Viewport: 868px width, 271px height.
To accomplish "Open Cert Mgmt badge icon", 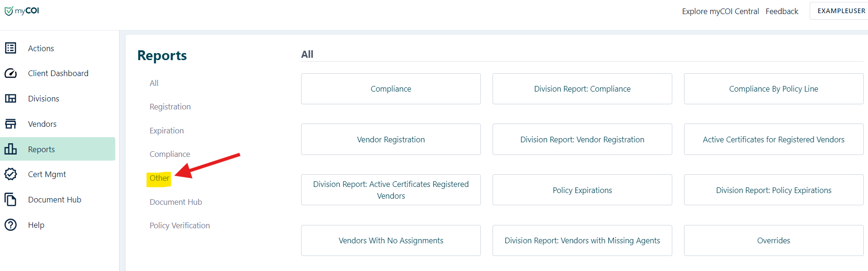I will point(10,174).
